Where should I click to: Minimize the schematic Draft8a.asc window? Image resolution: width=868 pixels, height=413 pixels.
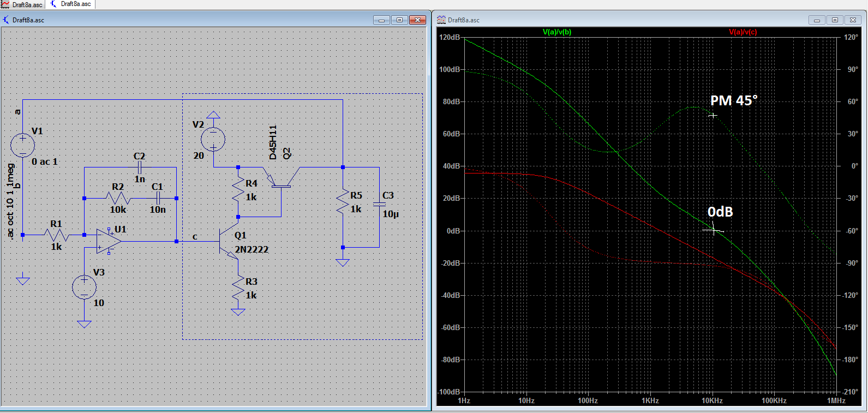click(381, 20)
